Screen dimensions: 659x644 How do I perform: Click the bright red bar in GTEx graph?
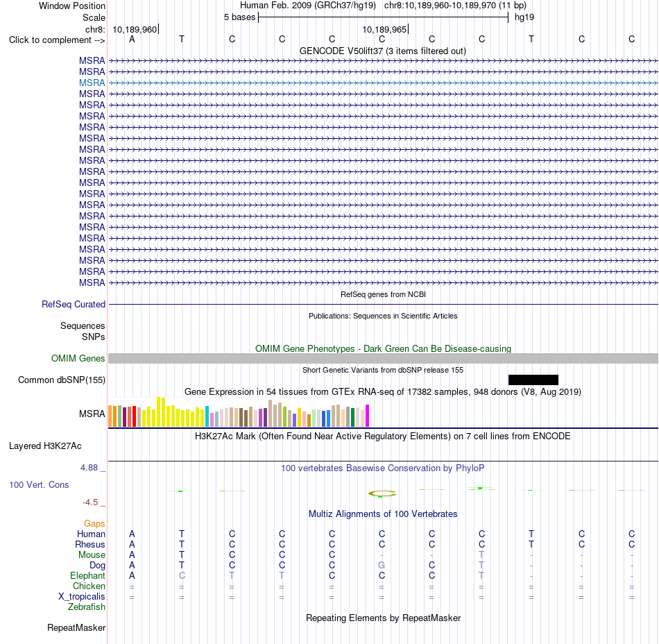134,416
